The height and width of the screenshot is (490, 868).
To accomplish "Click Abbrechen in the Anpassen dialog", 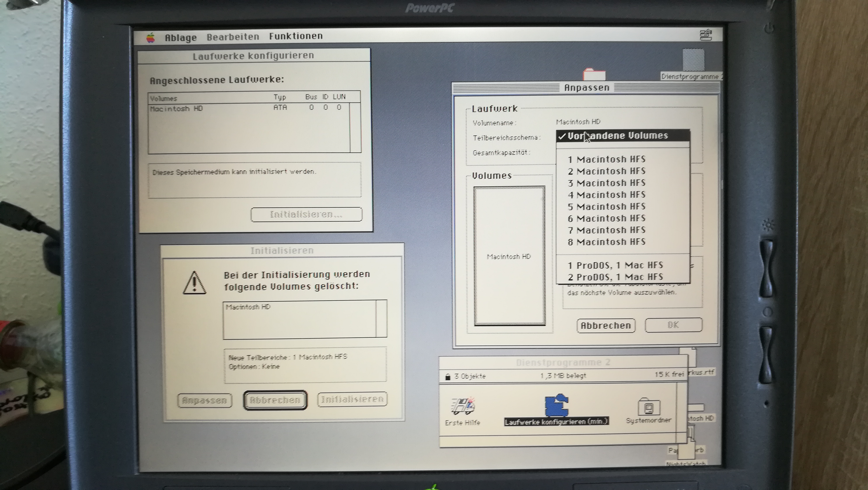I will [x=605, y=325].
